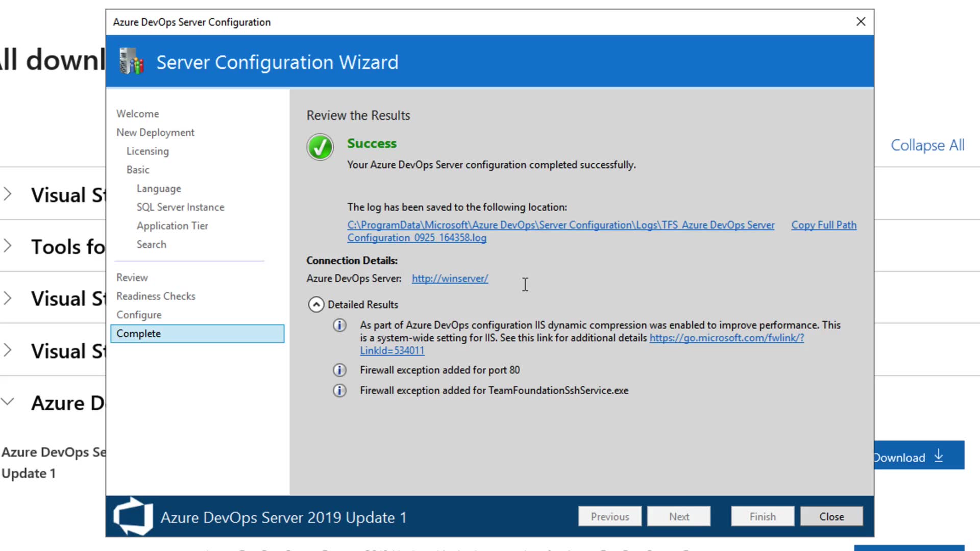Open the SQL Server Instance wizard page
The width and height of the screenshot is (980, 551).
pyautogui.click(x=180, y=207)
